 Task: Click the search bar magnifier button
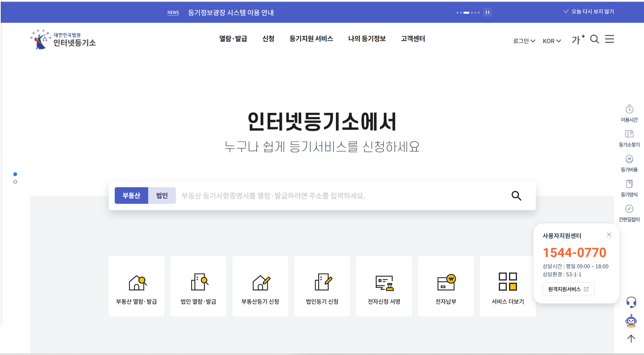[516, 196]
